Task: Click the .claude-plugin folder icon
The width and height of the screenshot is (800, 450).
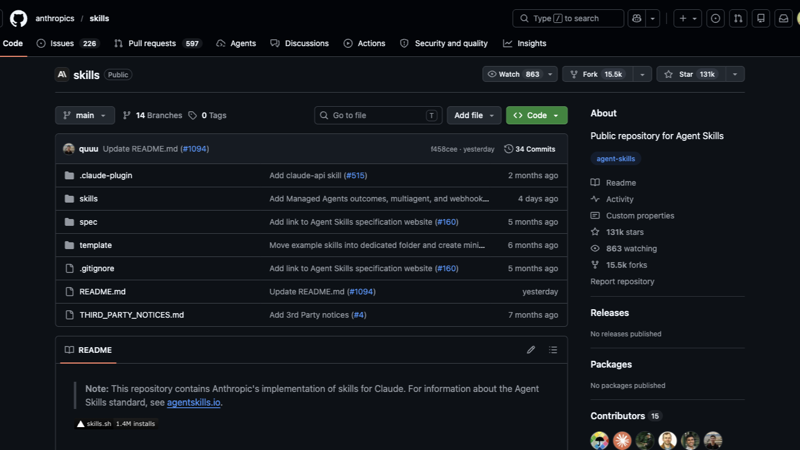Action: click(69, 176)
